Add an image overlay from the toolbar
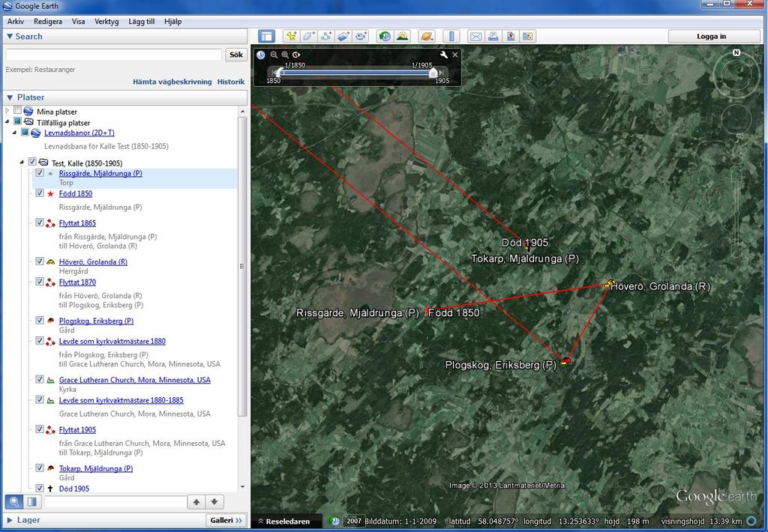Screen dimensions: 768x532 343,36
